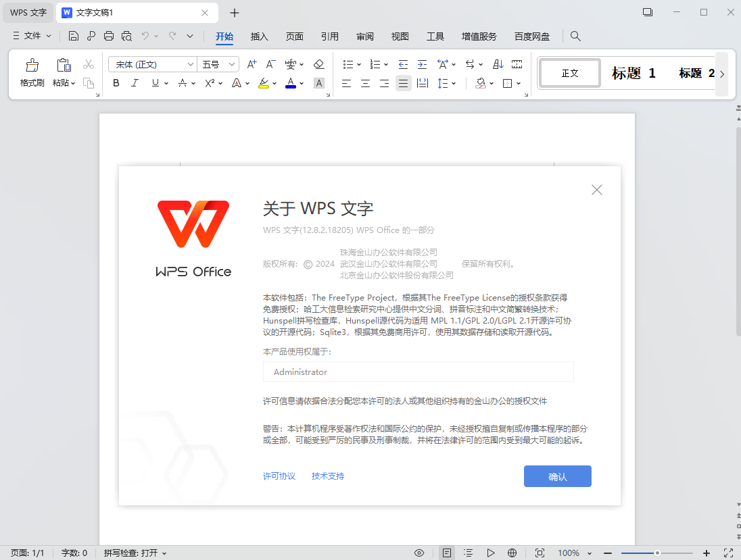Open the 技术支持 link
This screenshot has width=741, height=560.
(327, 476)
